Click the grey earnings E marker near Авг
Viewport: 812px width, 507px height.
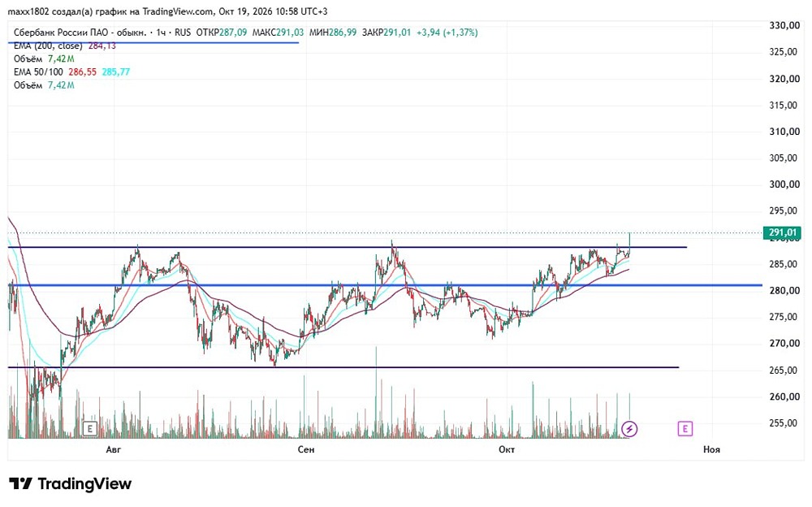[x=90, y=429]
